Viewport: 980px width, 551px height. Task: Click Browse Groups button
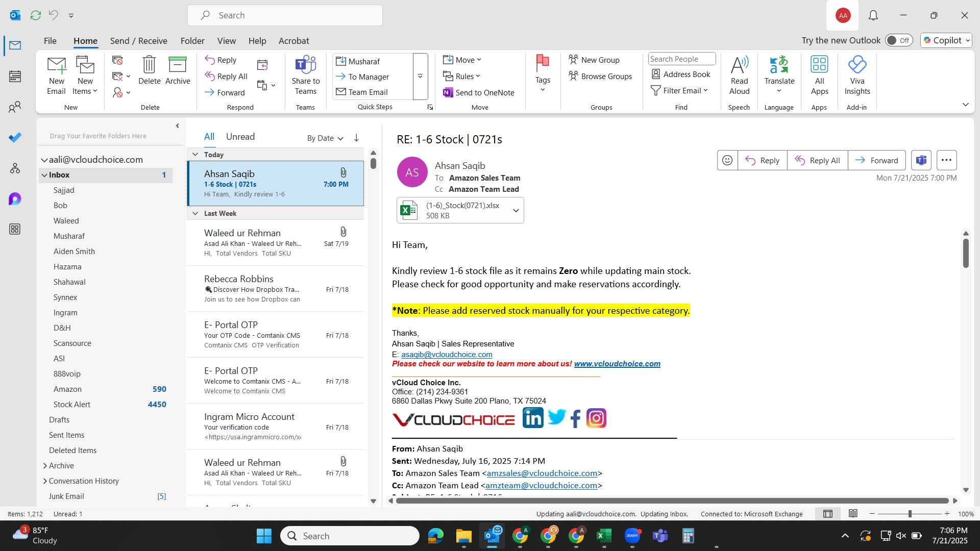(600, 76)
